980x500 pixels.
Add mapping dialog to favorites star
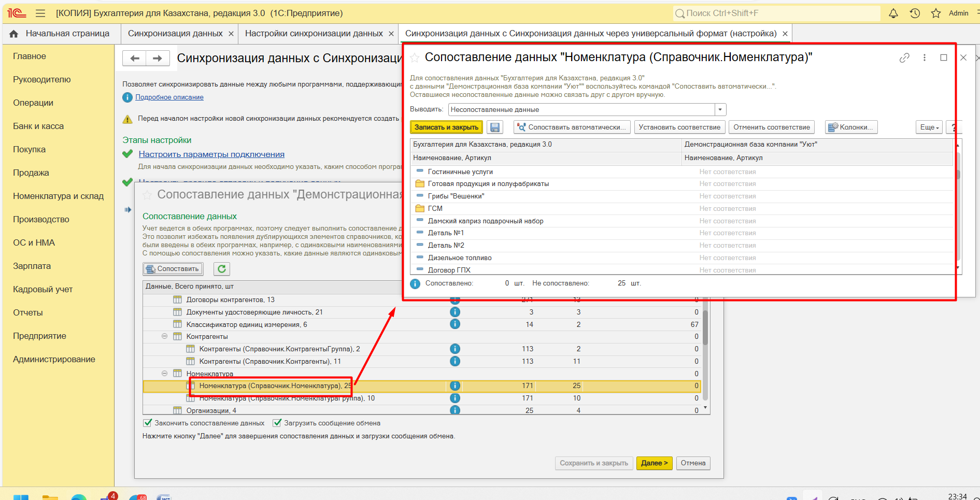pyautogui.click(x=415, y=58)
